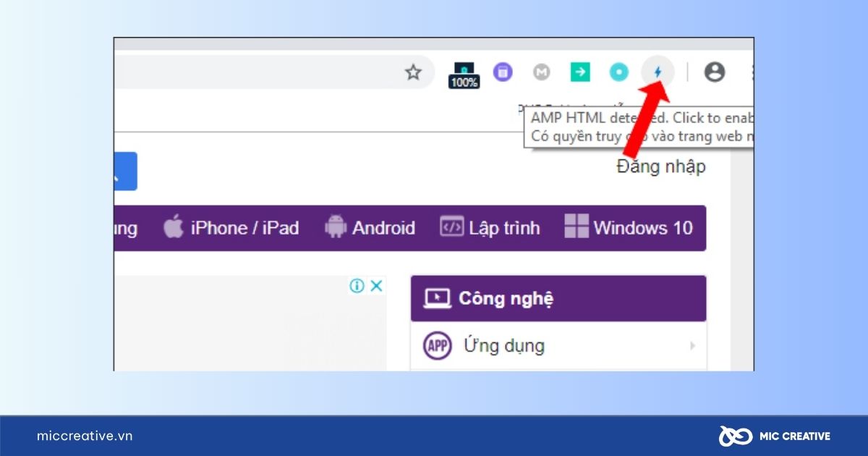Focus the browser address bar

tap(275, 72)
